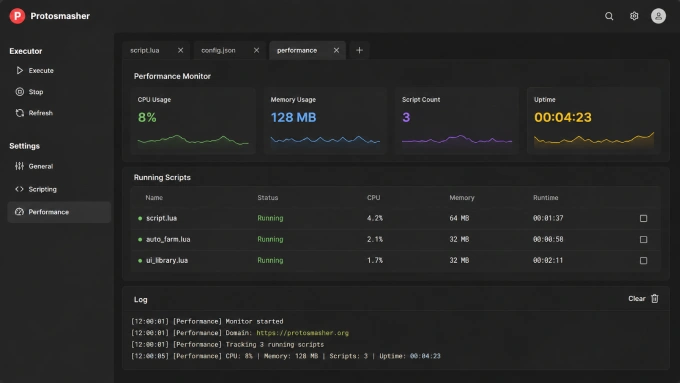Click the Scripting code brackets icon
Viewport: 680px width, 383px height.
20,189
